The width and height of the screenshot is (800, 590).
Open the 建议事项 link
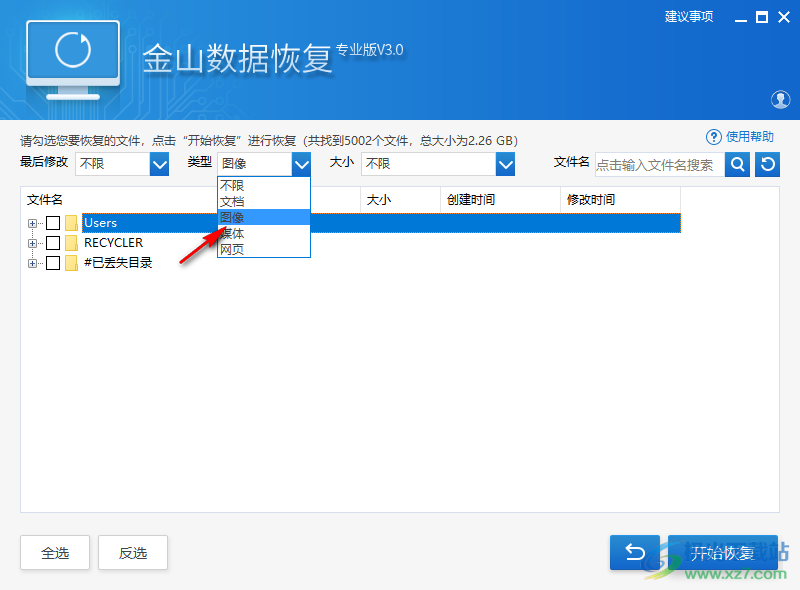pos(689,17)
